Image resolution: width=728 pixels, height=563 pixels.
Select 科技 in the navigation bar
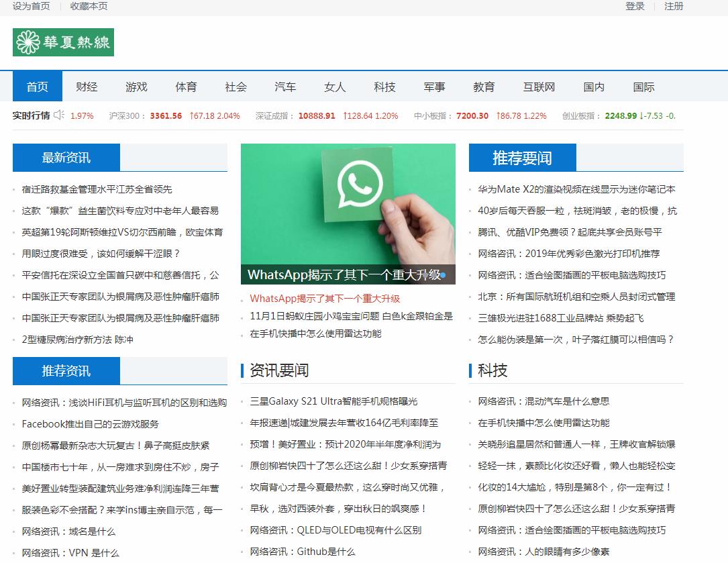pos(384,87)
